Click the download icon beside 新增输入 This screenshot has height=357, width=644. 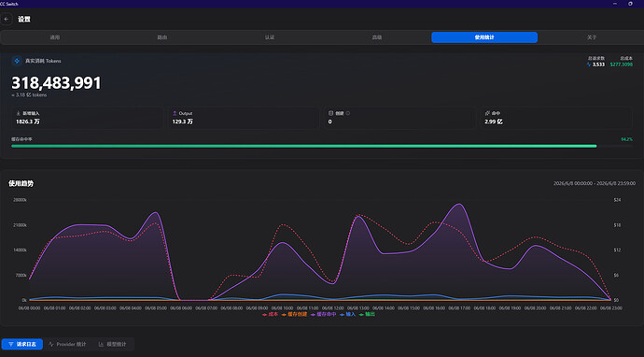(18, 113)
